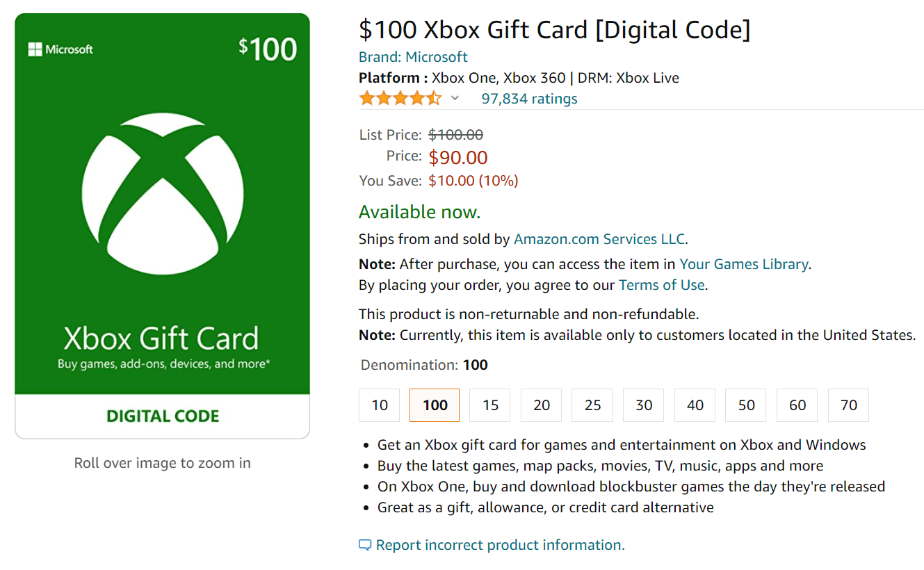Click the Xbox gift card product image

point(162,222)
